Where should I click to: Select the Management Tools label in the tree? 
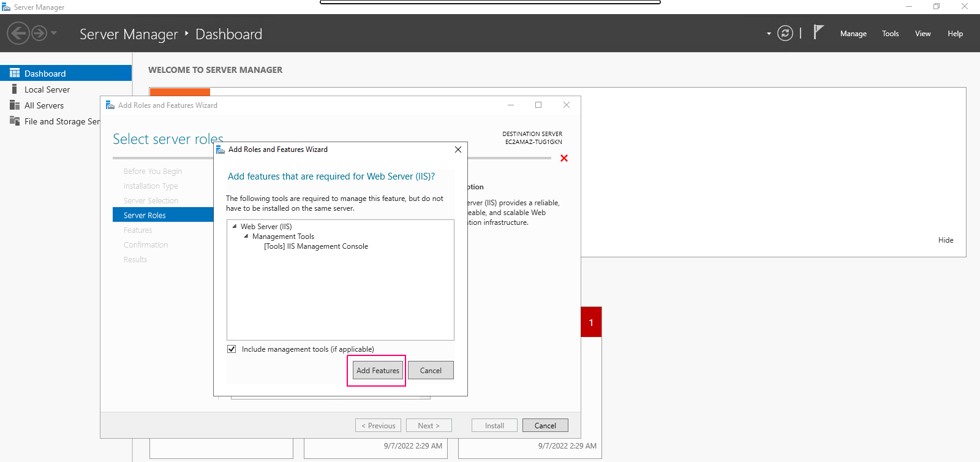click(x=283, y=237)
